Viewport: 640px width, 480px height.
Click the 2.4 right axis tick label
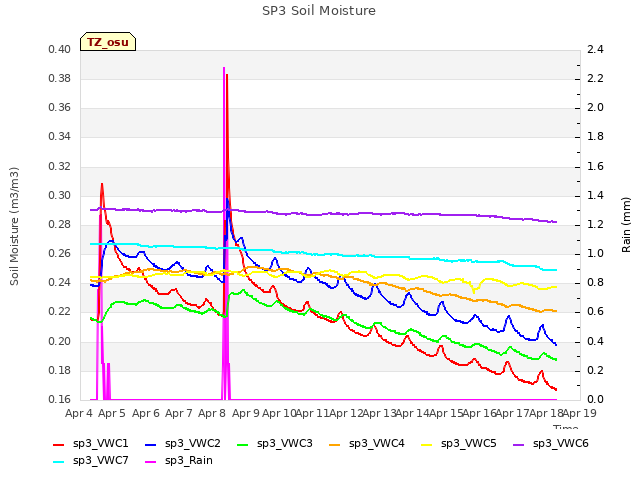(x=595, y=49)
